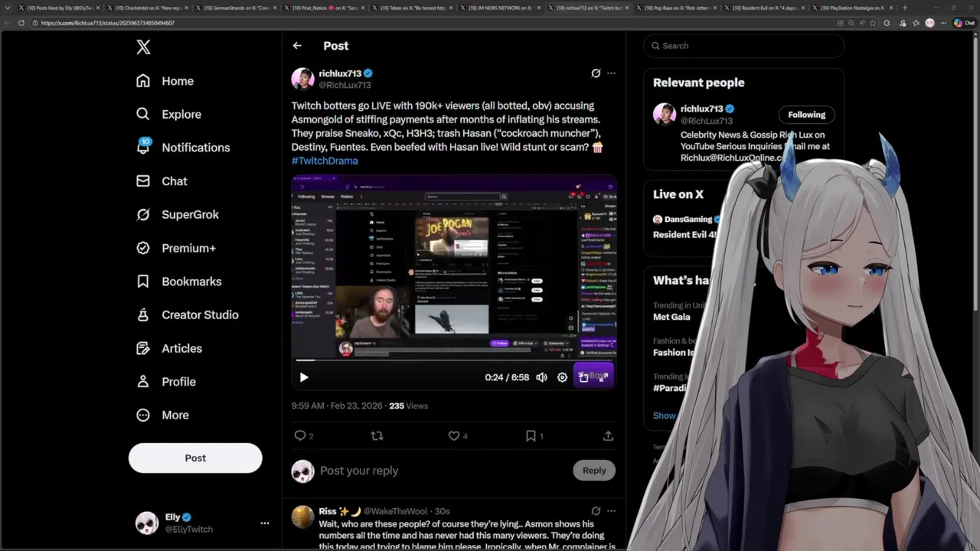The width and height of the screenshot is (980, 551).
Task: Click the post timestamp 9:59 AM Feb 23, 2026
Action: click(x=337, y=406)
